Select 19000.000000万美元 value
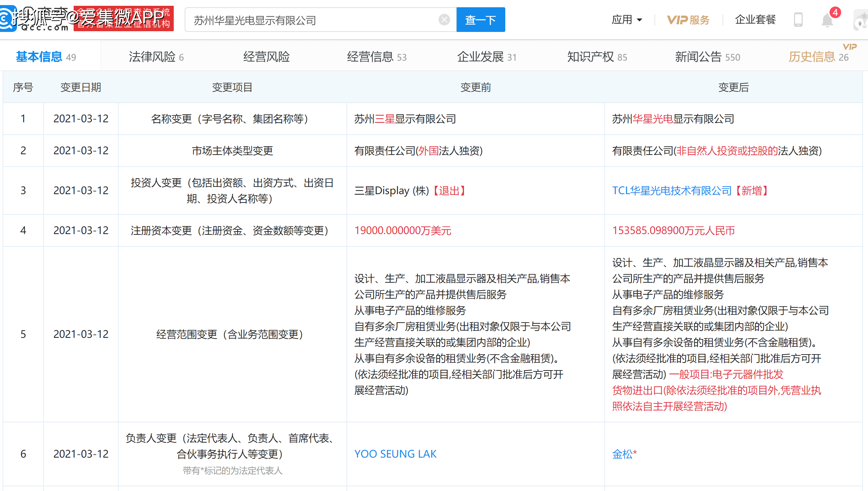Image resolution: width=868 pixels, height=491 pixels. point(403,230)
